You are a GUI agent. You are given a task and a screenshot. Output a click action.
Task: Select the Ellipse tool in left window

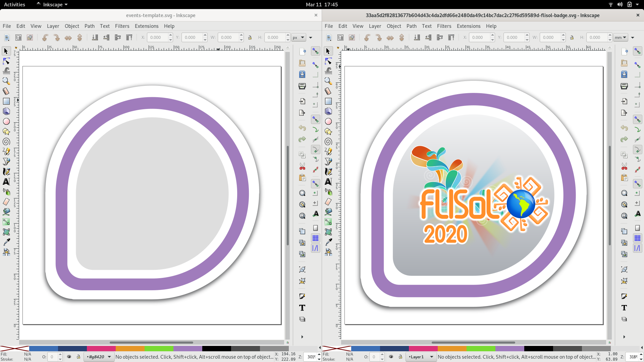point(6,121)
